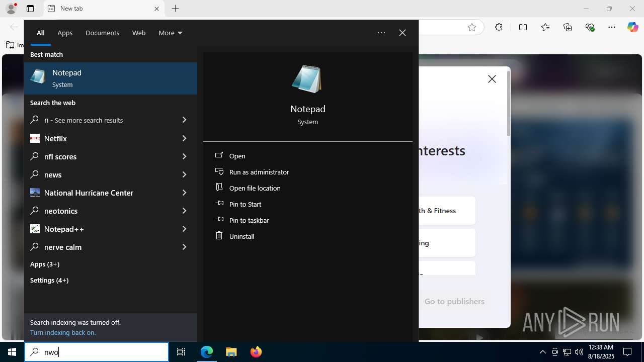Screen dimensions: 644x362
Task: Open Edge Favorites toolbar icon
Action: pos(545,28)
